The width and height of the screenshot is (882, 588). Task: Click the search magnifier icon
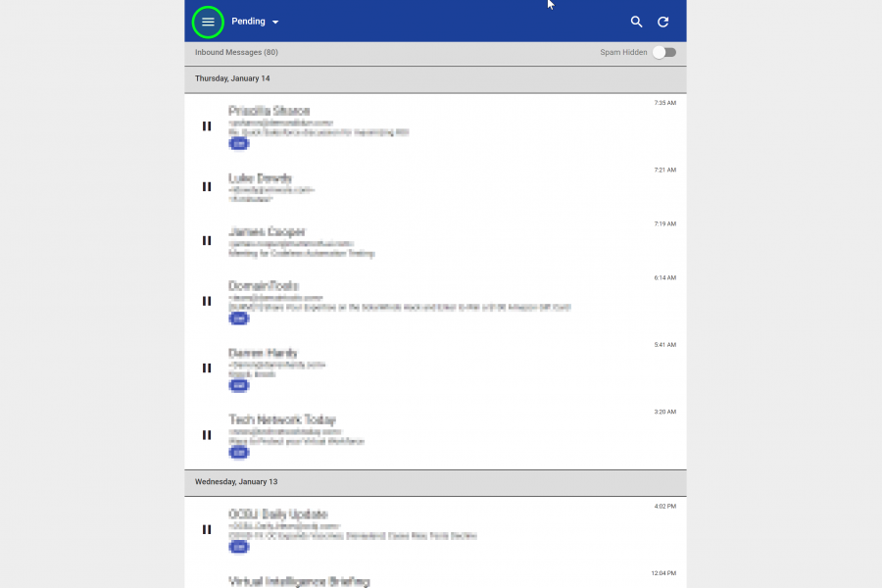coord(636,22)
